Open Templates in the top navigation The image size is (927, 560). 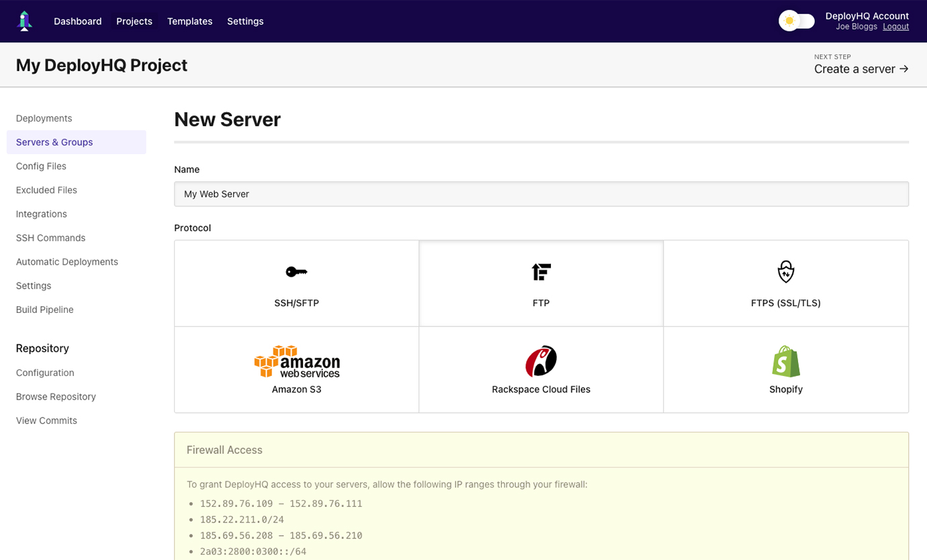coord(189,21)
